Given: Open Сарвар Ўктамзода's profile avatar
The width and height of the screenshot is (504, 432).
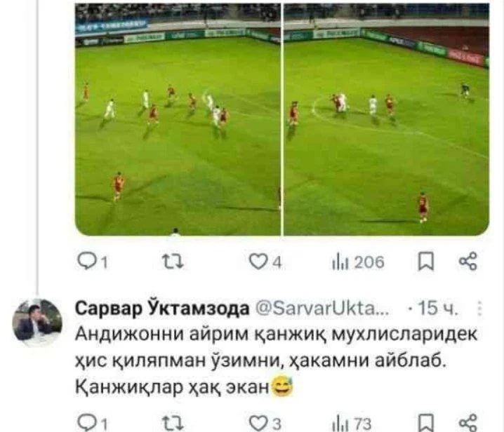Looking at the screenshot, I should [x=37, y=323].
